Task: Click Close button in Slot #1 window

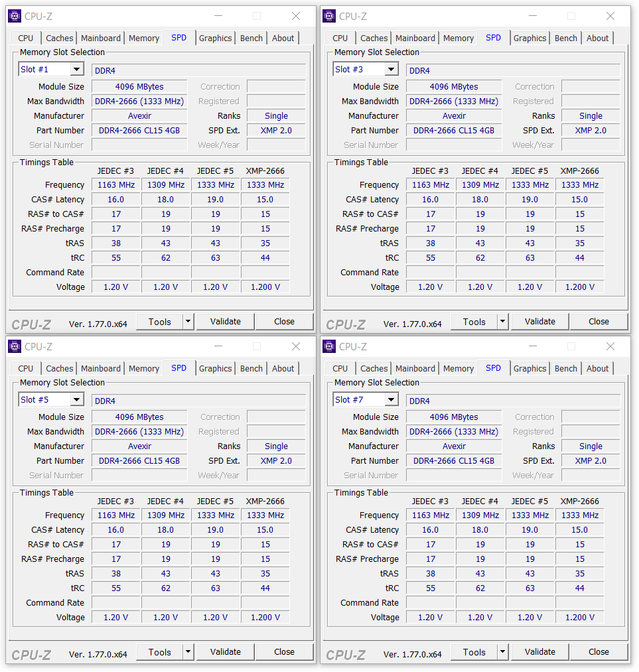Action: [x=284, y=322]
